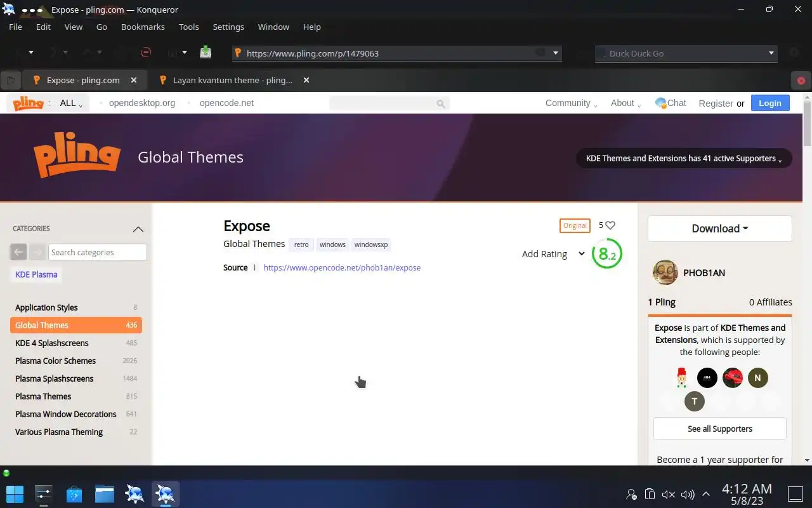The width and height of the screenshot is (812, 508).
Task: Click the large orange pling banner logo
Action: tap(77, 156)
